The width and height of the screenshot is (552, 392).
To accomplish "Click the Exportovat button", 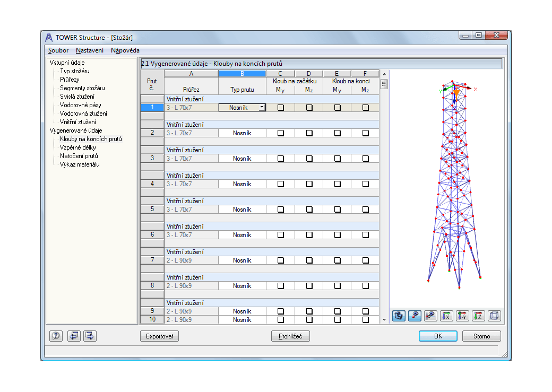I will 159,336.
